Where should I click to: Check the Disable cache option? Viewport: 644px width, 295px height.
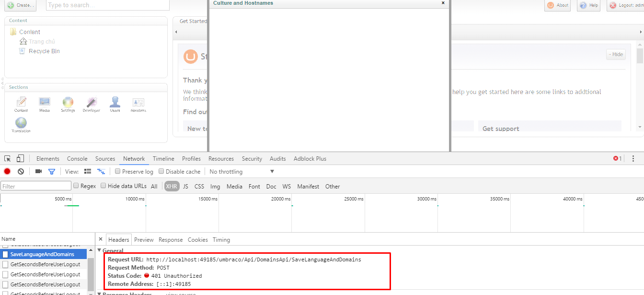(162, 171)
